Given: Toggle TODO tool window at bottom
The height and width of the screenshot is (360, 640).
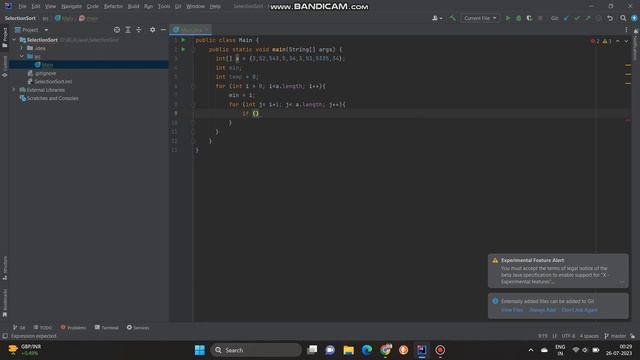Looking at the screenshot, I should (x=42, y=328).
